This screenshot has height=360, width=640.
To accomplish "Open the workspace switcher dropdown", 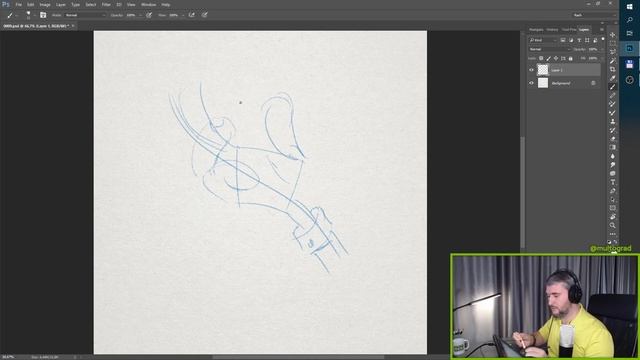I will [x=594, y=15].
